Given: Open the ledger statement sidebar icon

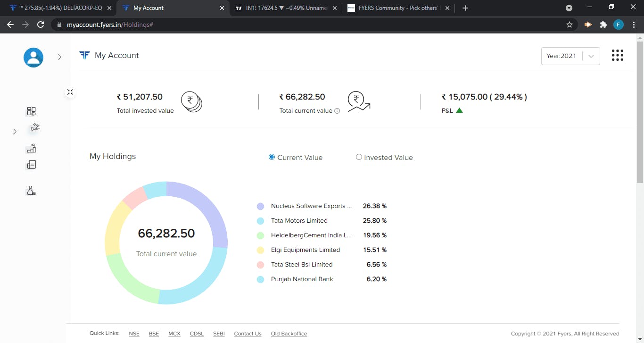Looking at the screenshot, I should 32,165.
